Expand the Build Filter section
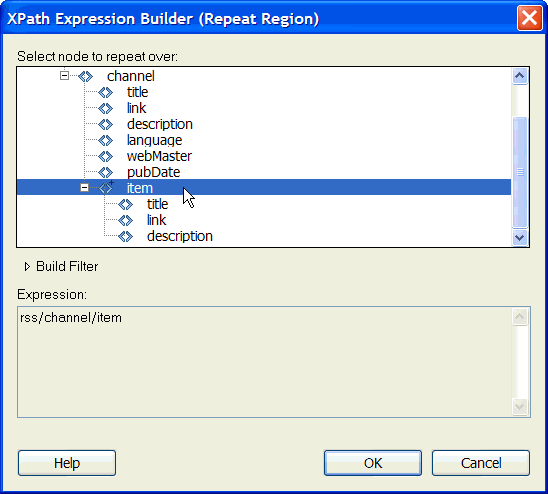 pos(27,267)
